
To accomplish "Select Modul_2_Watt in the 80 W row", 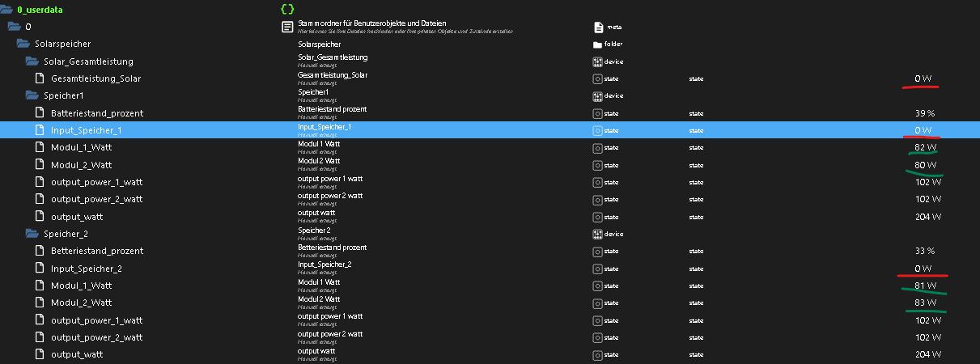I will pos(82,165).
